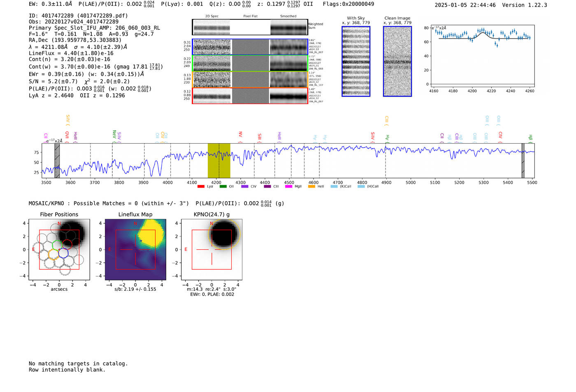The image size is (576, 392).
Task: Click the purple CIV legend swatch
Action: coord(245,186)
